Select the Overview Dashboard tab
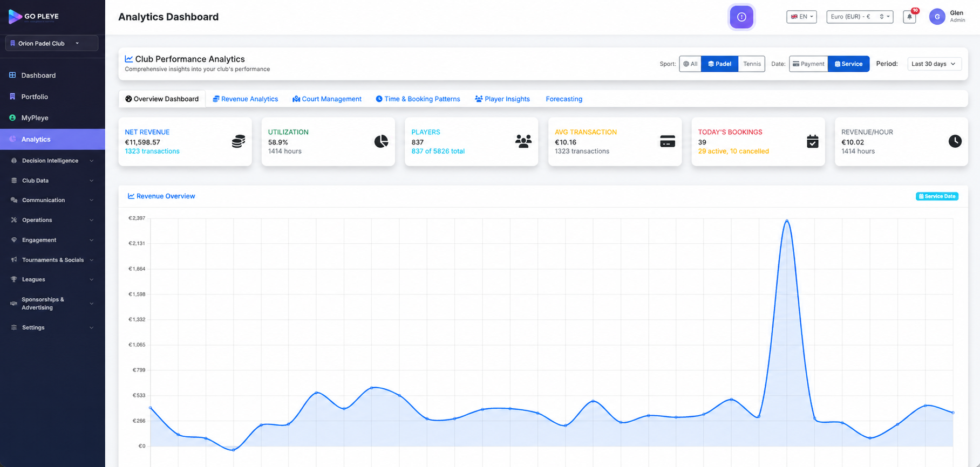This screenshot has width=980, height=467. coord(162,99)
